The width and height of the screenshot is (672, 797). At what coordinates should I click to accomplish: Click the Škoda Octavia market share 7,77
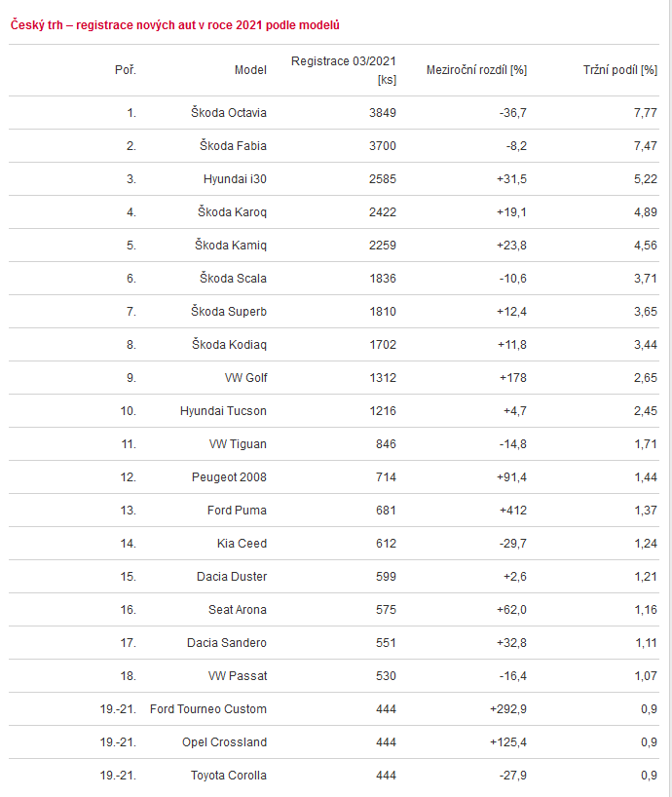point(643,113)
